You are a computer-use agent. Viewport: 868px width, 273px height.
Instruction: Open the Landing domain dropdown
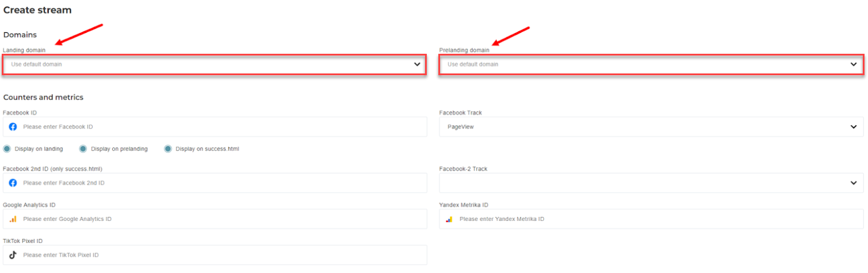tap(215, 64)
